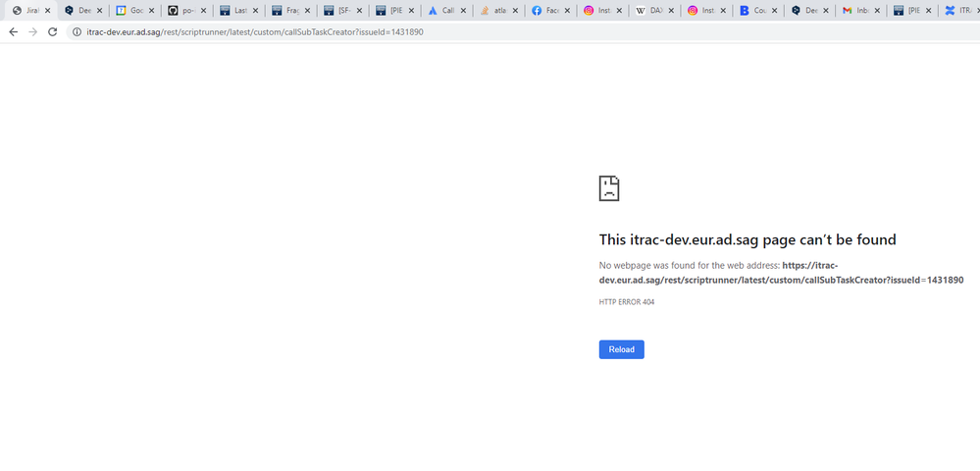Close the atla tab

515,11
